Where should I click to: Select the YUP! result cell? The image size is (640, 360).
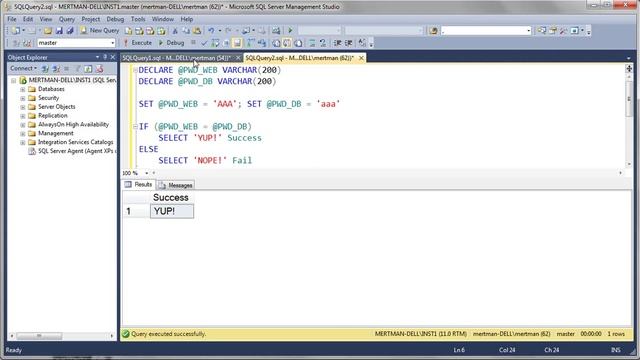click(x=172, y=211)
